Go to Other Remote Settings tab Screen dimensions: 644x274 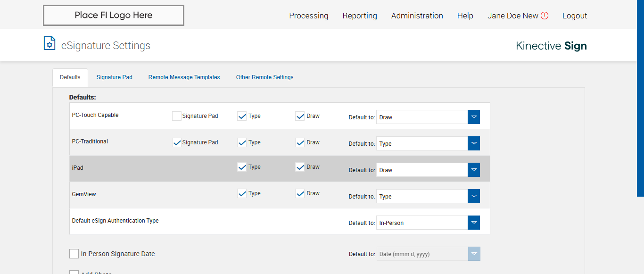[x=264, y=77]
